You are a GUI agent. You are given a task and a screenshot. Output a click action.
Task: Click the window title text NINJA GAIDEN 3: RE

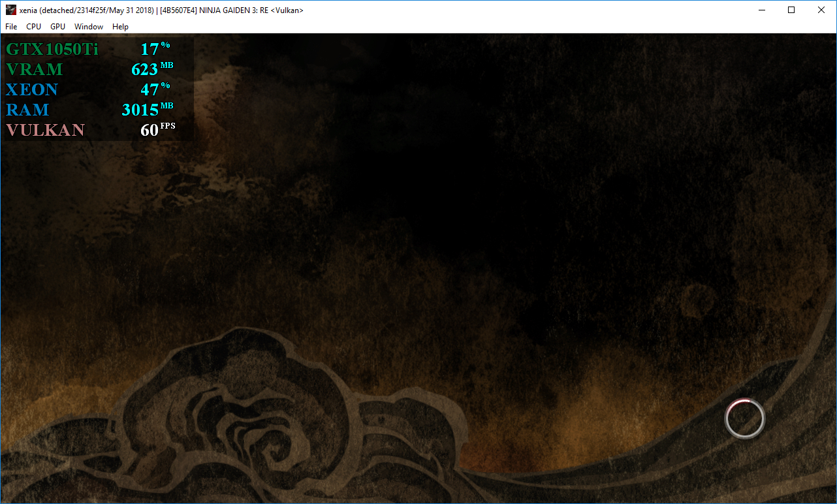click(234, 10)
